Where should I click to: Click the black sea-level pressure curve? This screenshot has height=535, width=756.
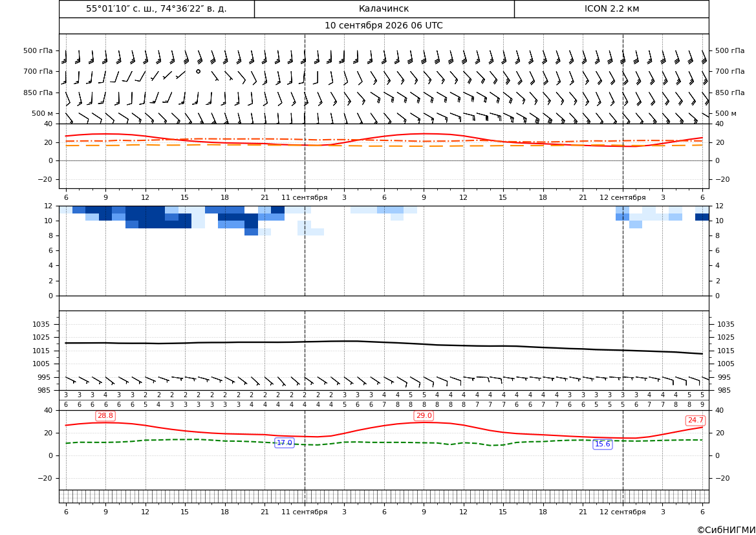click(x=383, y=342)
